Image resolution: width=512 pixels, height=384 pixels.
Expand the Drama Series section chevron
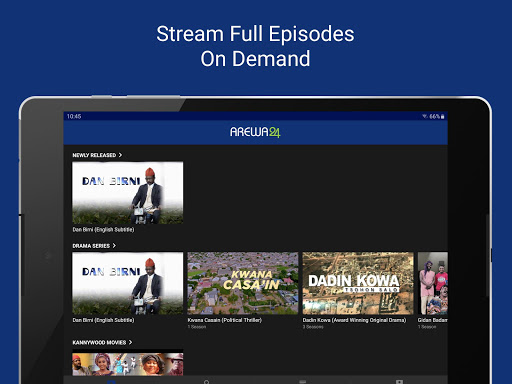coord(114,246)
